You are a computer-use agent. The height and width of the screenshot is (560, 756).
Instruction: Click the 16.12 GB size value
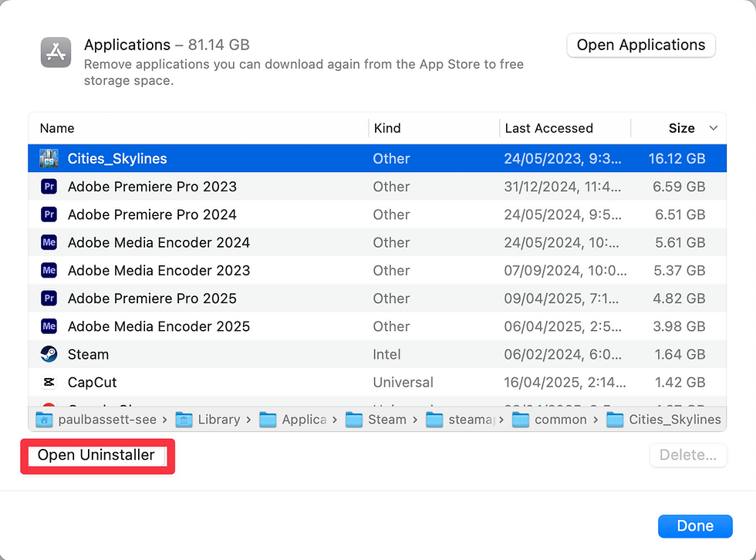tap(677, 159)
